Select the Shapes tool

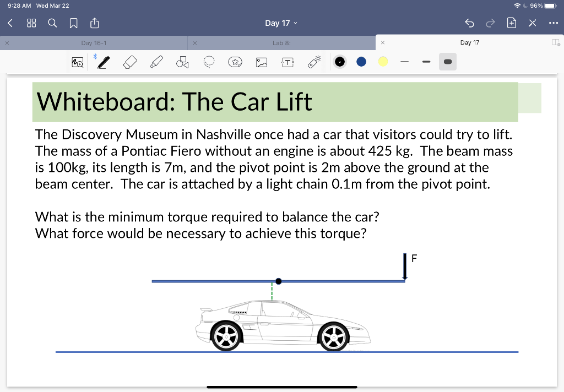(x=182, y=62)
